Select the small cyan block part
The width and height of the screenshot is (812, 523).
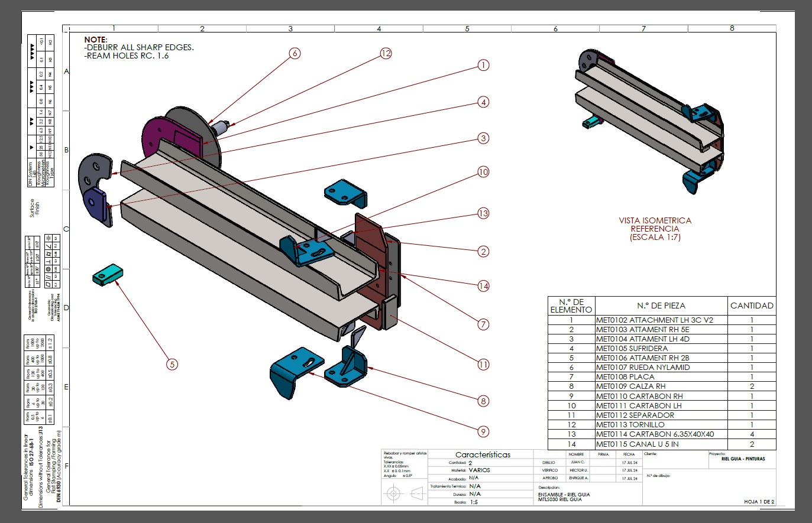coord(107,275)
